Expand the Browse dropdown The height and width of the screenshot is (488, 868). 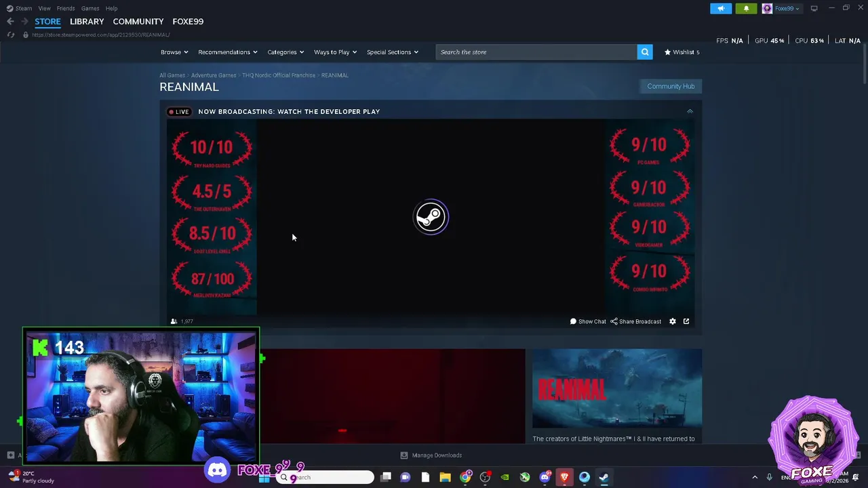click(175, 52)
